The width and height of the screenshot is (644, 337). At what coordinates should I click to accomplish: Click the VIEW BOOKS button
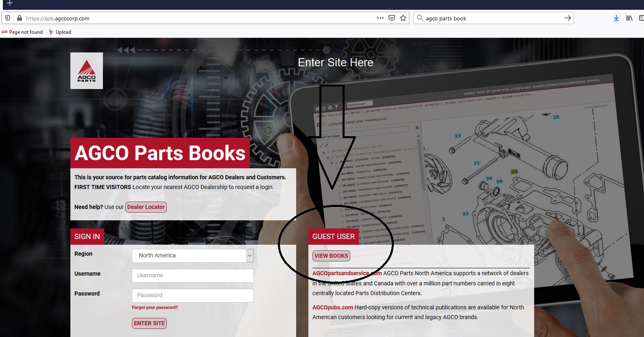click(331, 256)
